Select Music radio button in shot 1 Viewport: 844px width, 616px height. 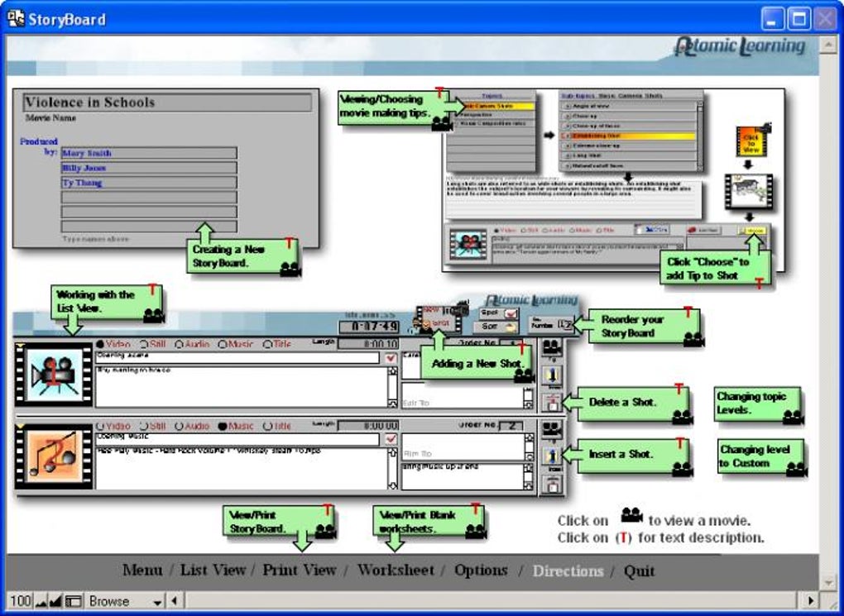click(223, 344)
